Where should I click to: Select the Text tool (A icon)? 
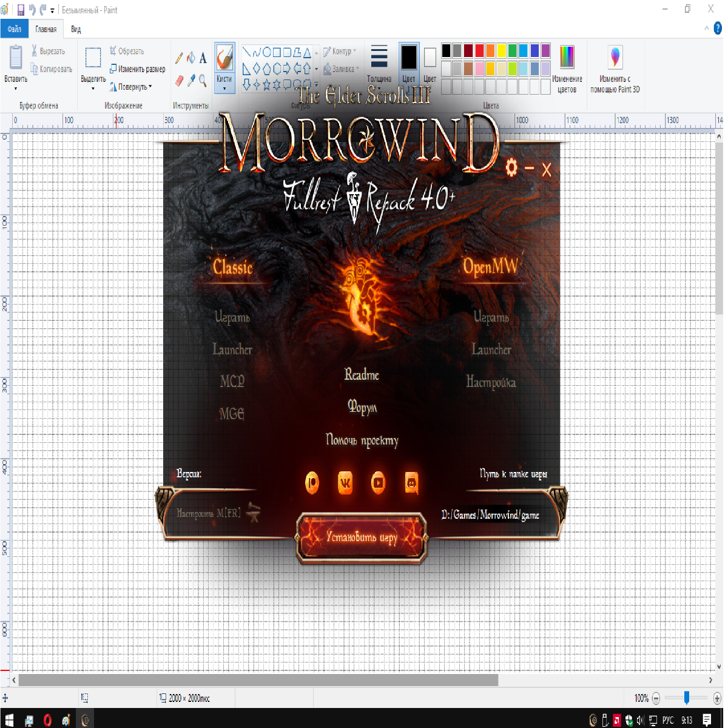pos(203,58)
